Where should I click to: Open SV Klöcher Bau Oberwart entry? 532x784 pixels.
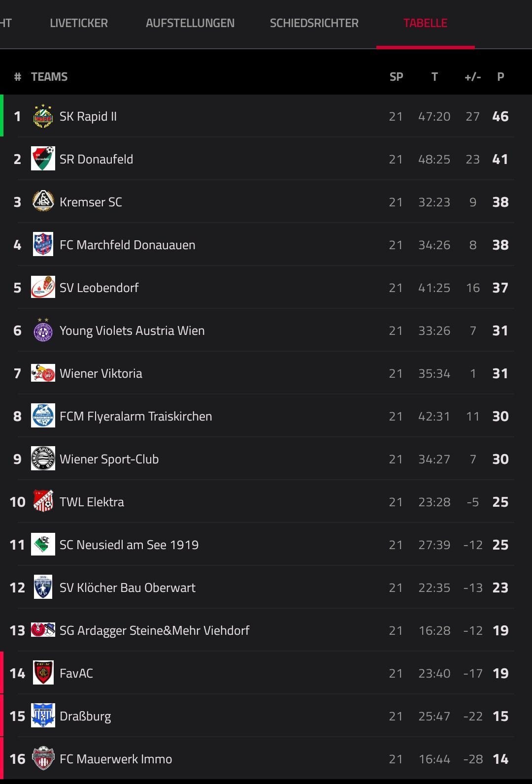[128, 588]
